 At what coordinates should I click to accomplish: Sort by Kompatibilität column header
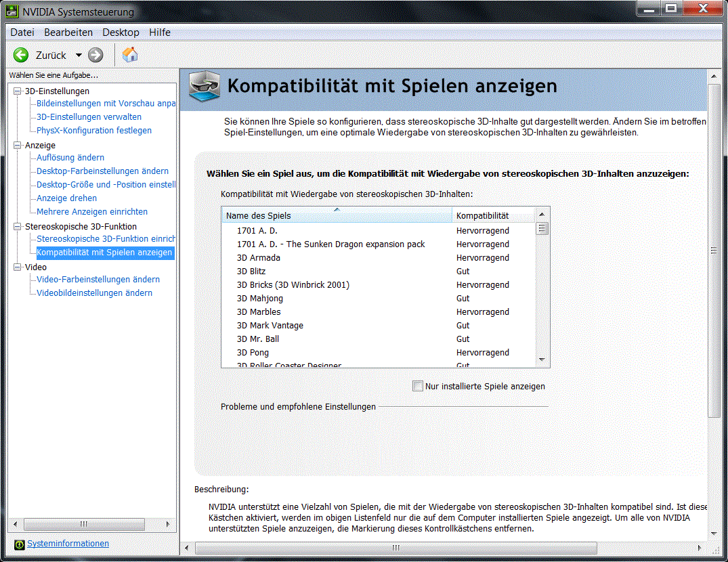coord(494,215)
